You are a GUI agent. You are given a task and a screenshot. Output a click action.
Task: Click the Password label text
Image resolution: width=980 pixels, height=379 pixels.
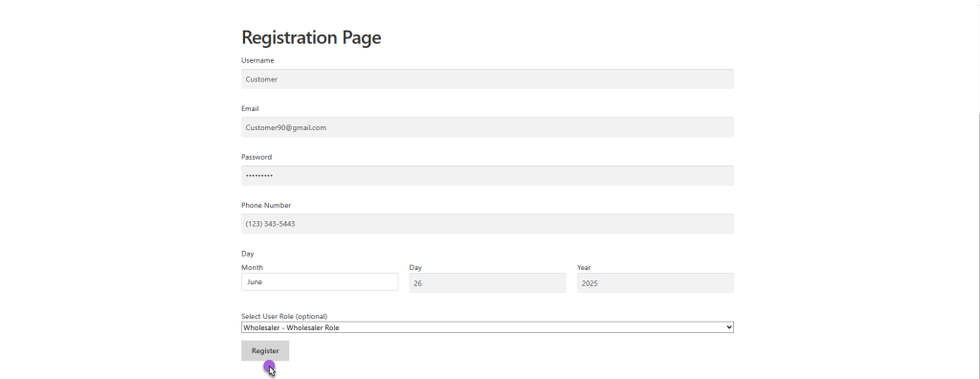pyautogui.click(x=256, y=157)
